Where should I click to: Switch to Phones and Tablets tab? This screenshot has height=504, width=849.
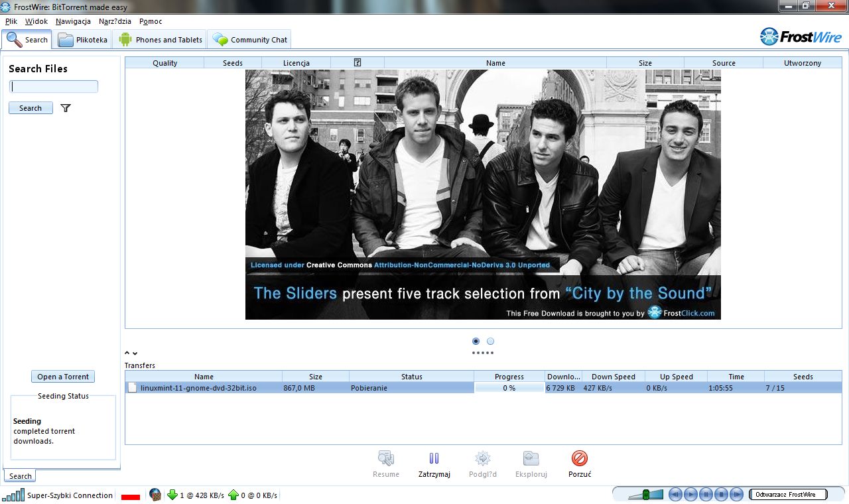(x=160, y=40)
